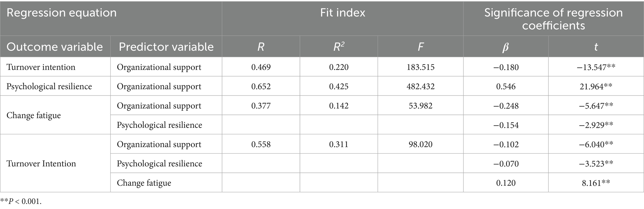Click the "Regression equation" header cell

[62, 13]
